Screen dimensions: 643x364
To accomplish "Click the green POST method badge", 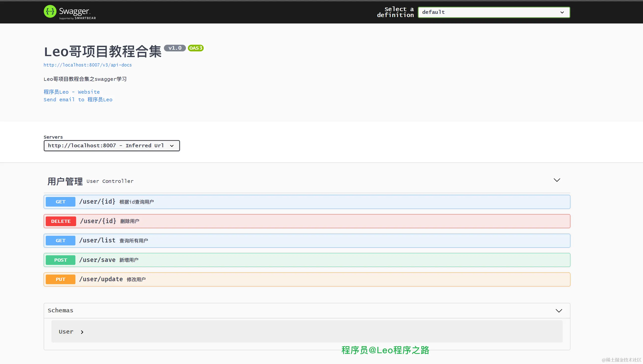I will 61,260.
